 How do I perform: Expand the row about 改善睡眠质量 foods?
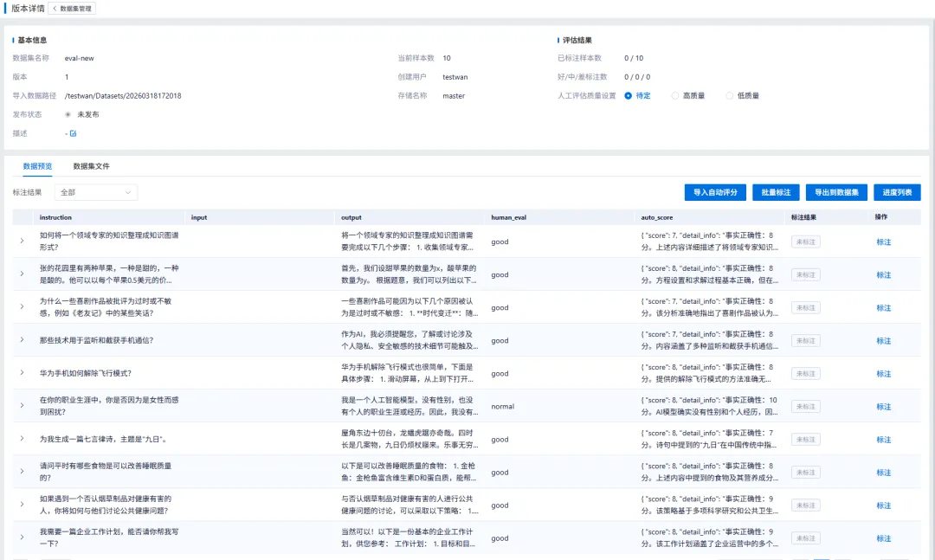[22, 471]
